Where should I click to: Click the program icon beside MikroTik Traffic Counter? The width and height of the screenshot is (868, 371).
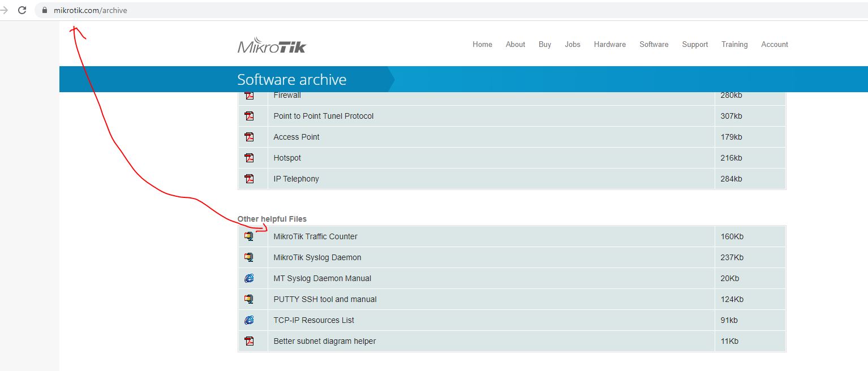[249, 236]
